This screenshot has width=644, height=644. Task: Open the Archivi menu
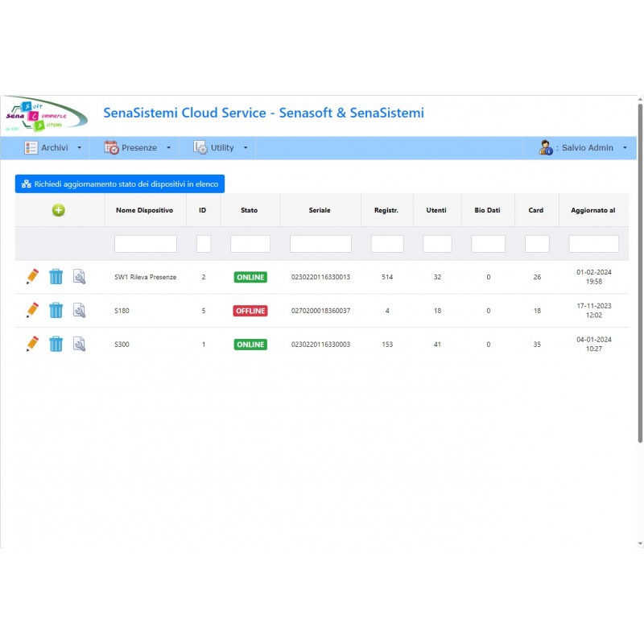click(x=53, y=148)
